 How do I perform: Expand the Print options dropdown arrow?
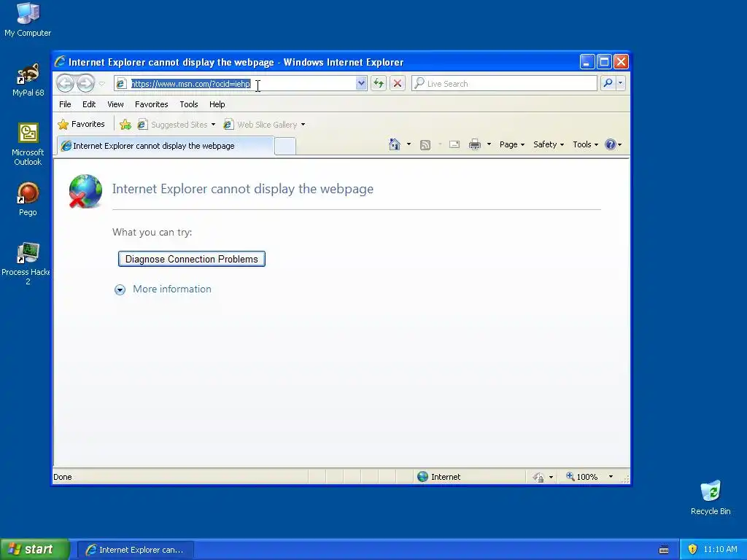489,144
